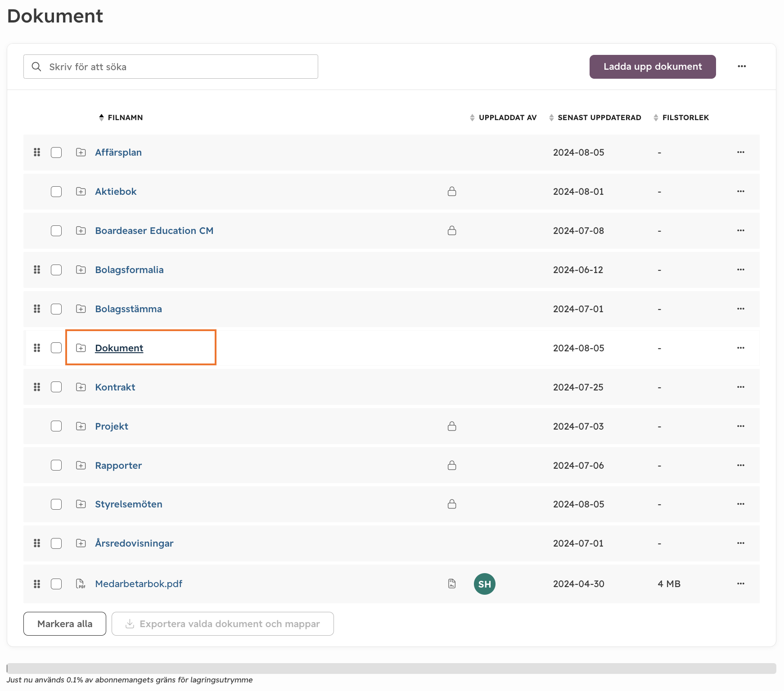
Task: Open the Medarbetarbok.pdf file link
Action: tap(139, 584)
